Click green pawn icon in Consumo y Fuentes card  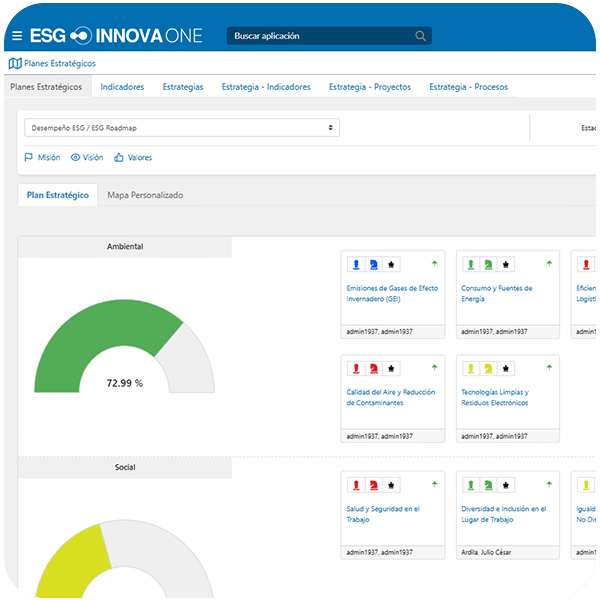pos(471,264)
